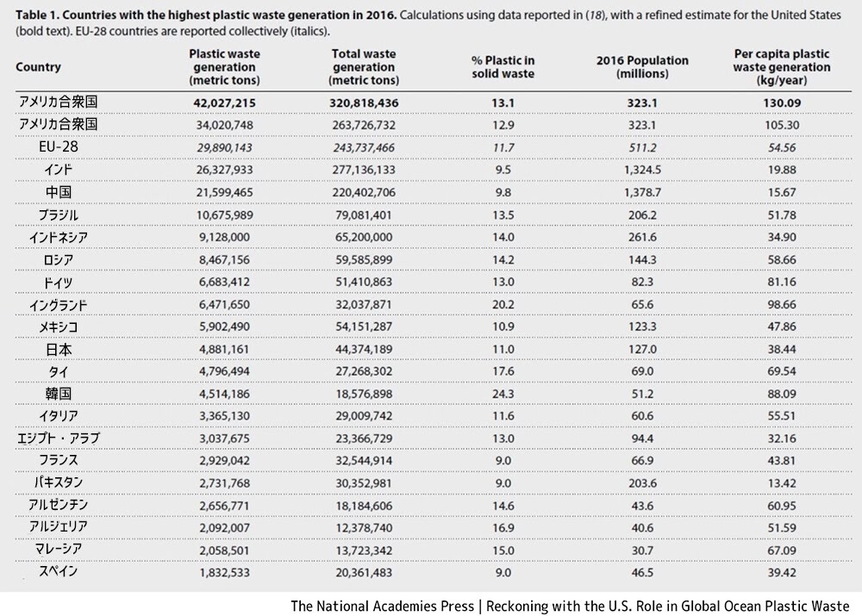Image resolution: width=862 pixels, height=616 pixels.
Task: Select the エジプト・アラブ country cell
Action: (x=59, y=439)
